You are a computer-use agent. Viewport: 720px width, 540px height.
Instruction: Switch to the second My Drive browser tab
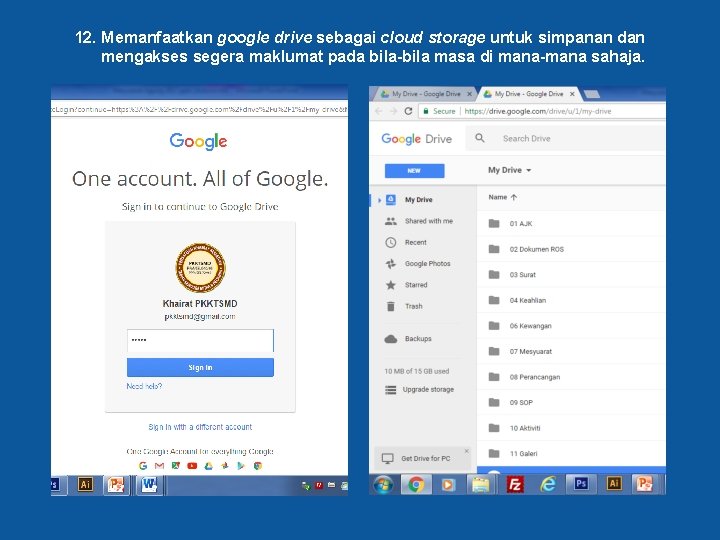[528, 94]
